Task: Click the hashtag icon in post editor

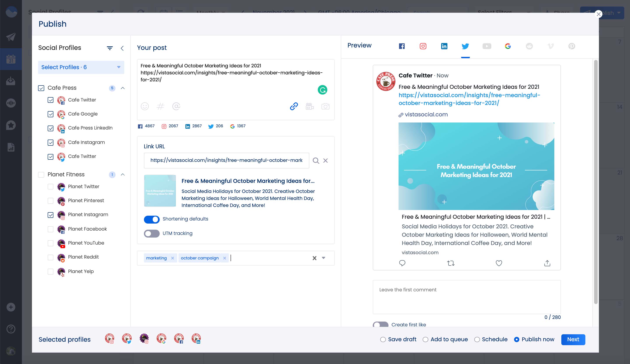Action: click(160, 107)
